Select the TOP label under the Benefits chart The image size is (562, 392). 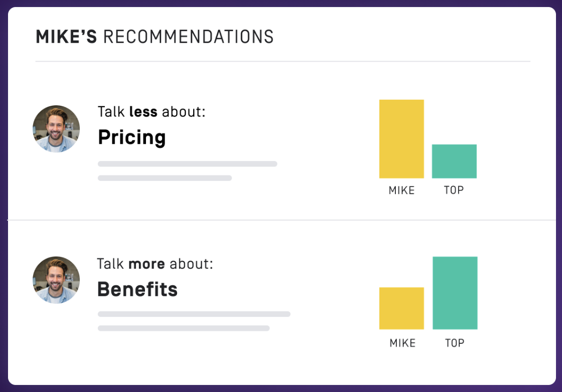(455, 343)
